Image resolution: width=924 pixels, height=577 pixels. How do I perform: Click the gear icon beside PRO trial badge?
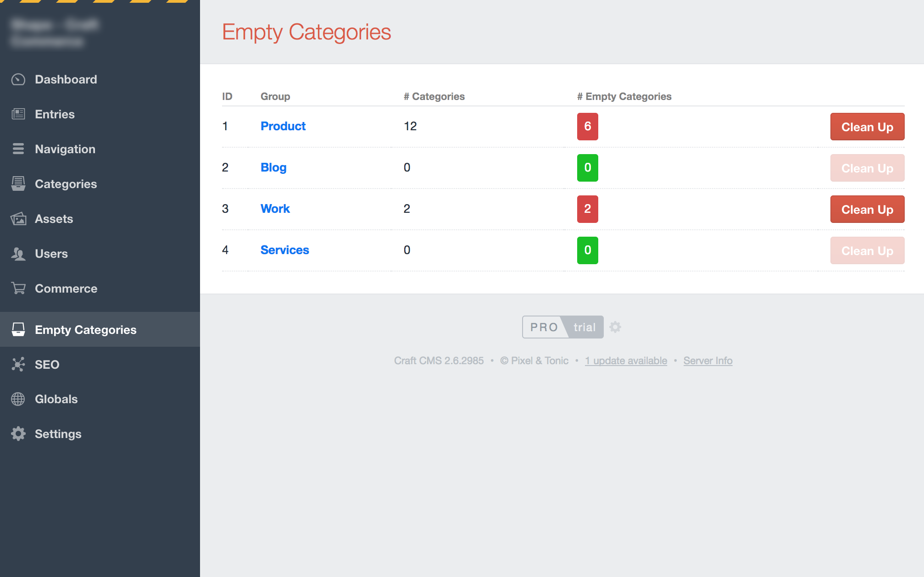pos(615,327)
